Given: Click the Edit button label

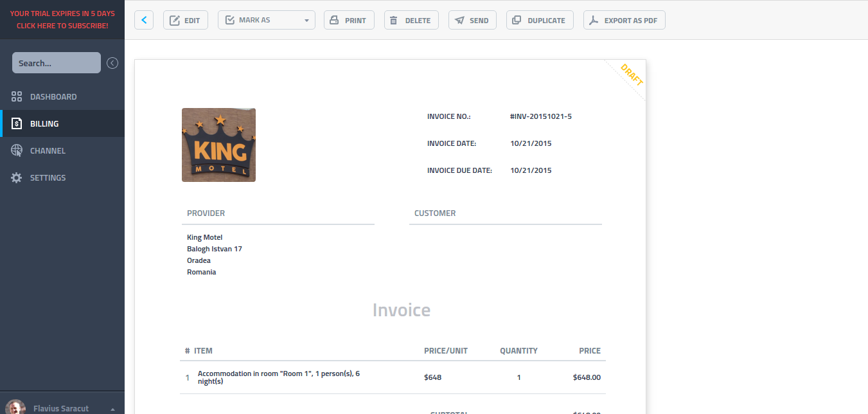Looking at the screenshot, I should tap(192, 21).
